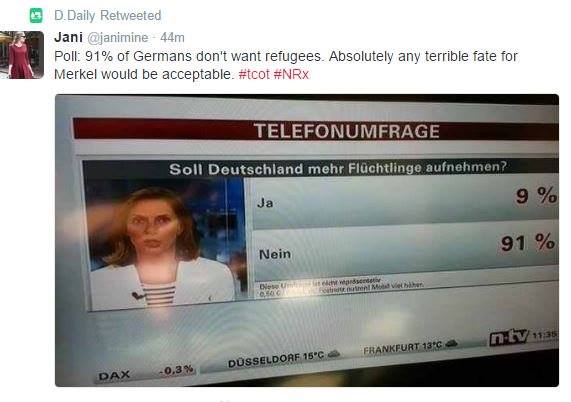Image resolution: width=571 pixels, height=402 pixels.
Task: Open the #tcot hashtag
Action: (x=254, y=74)
